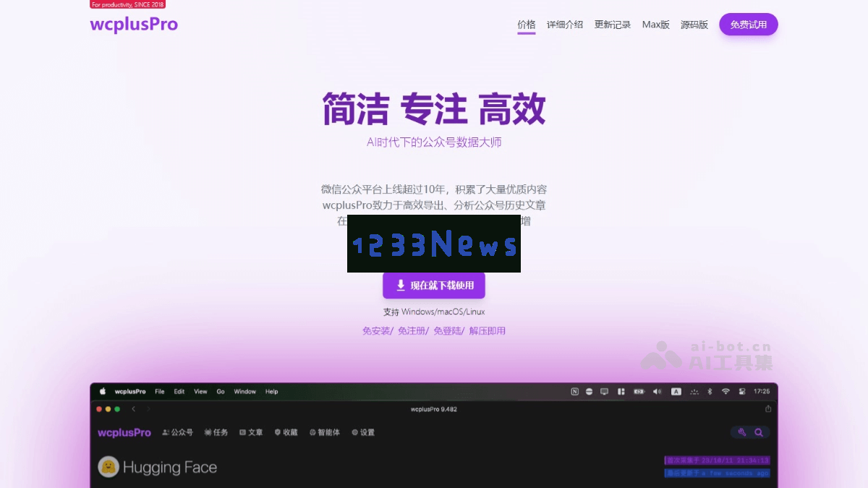Click the 17:25 clock

[762, 391]
